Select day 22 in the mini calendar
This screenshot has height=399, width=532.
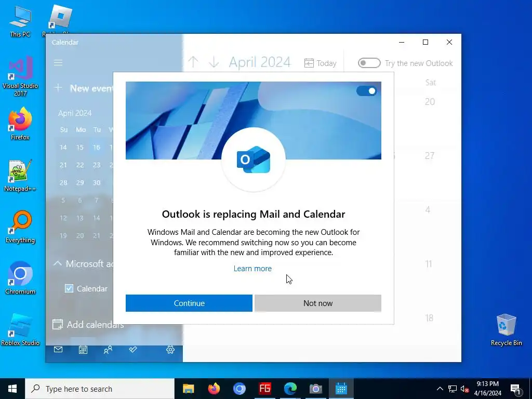coord(79,165)
